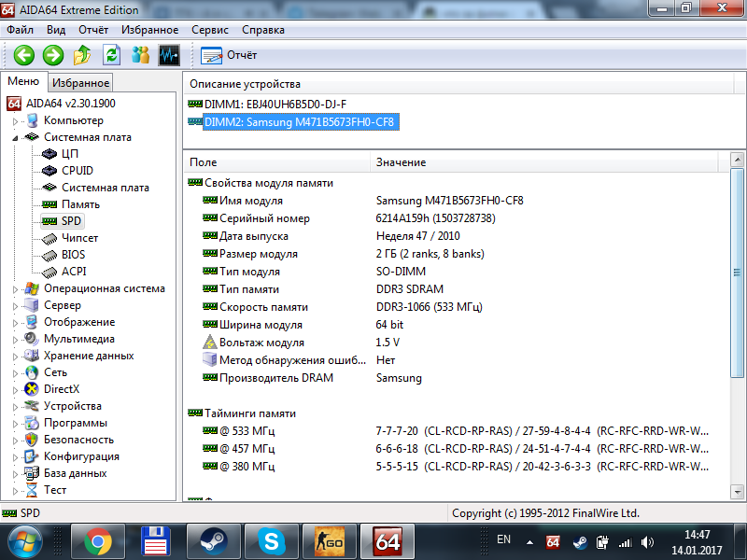747x560 pixels.
Task: Expand the Компьютер tree node
Action: [x=15, y=121]
